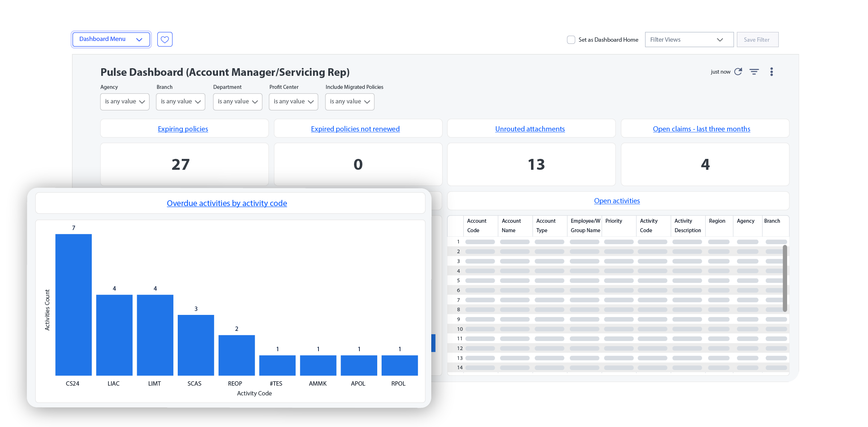Viewport: 868px width, 427px height.
Task: Click the Region column header
Action: click(719, 226)
